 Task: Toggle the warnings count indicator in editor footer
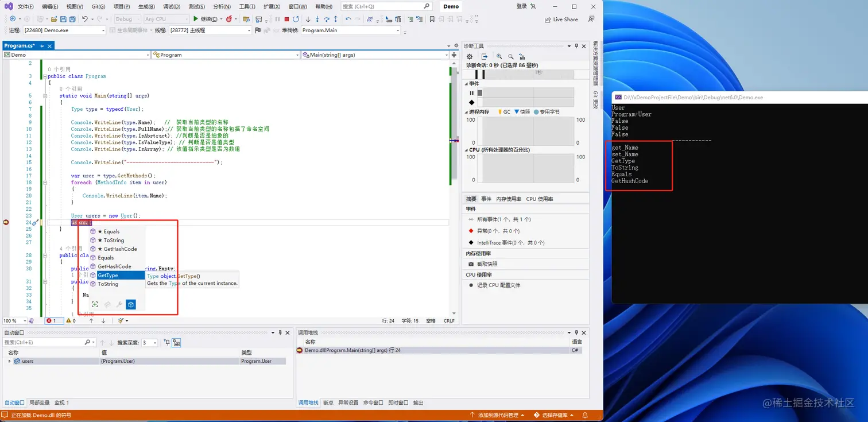70,320
